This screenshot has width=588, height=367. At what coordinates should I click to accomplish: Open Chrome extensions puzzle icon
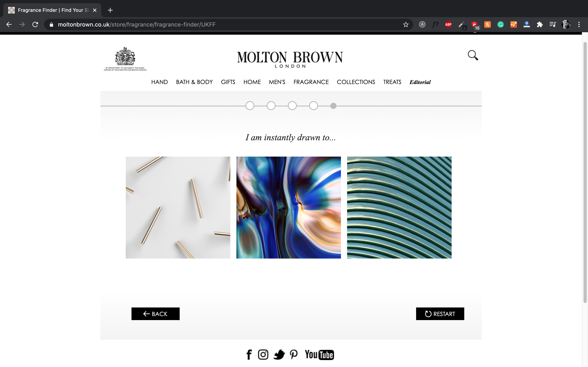point(540,24)
